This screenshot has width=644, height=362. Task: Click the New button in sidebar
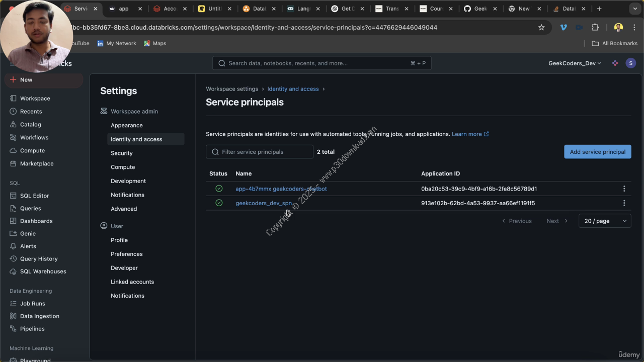[x=44, y=80]
